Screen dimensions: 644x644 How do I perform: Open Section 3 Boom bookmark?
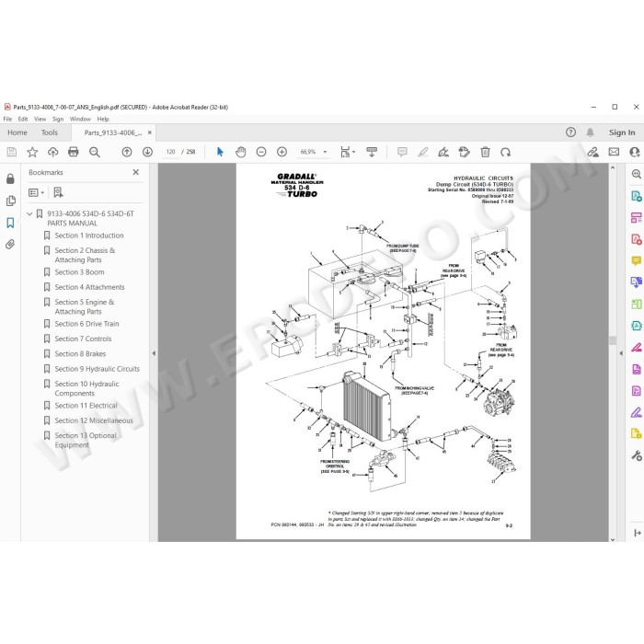(79, 272)
